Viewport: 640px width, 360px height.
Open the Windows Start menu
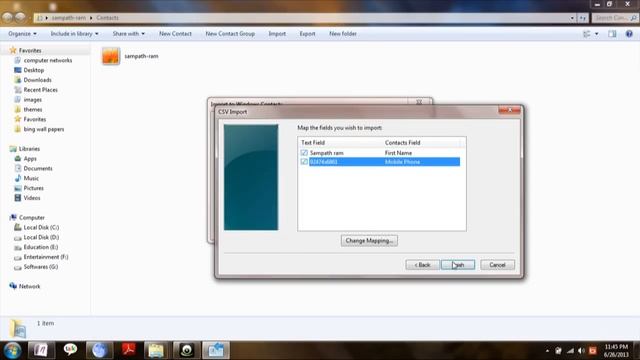[x=13, y=350]
